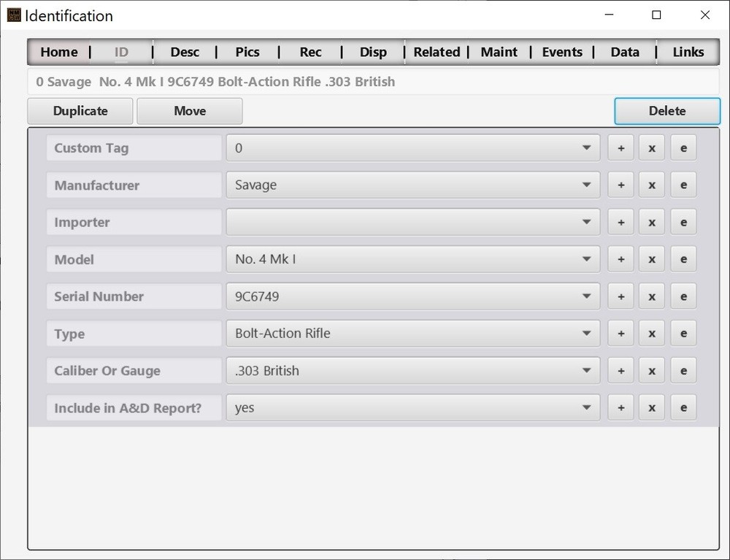
Task: Add a new Manufacturer value with plus icon
Action: pyautogui.click(x=620, y=184)
